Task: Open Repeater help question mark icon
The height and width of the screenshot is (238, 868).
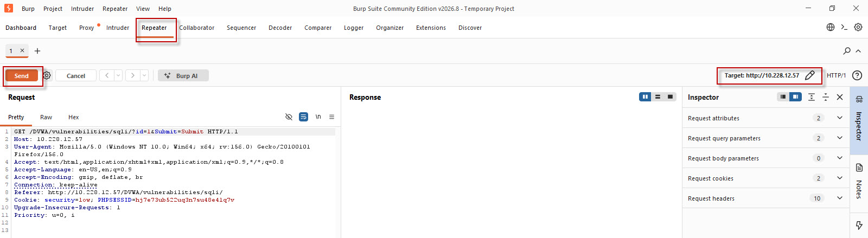Action: [x=857, y=75]
